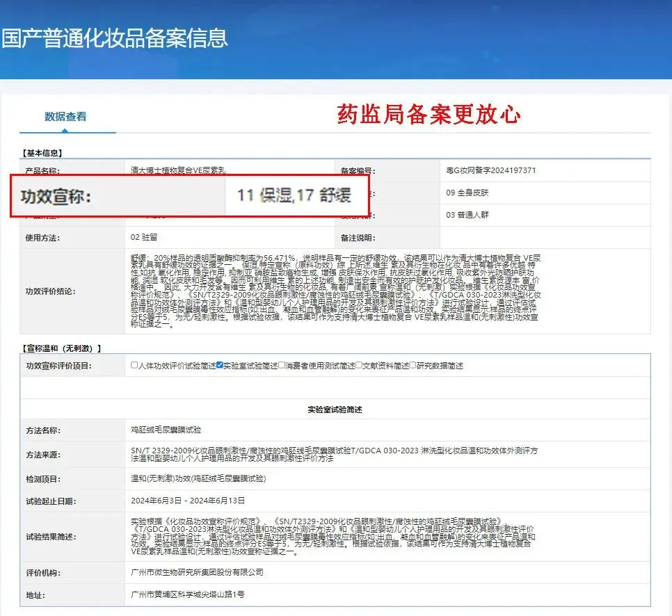Uncheck the 实验室试验简述 checkbox
This screenshot has width=672, height=616.
pos(220,365)
